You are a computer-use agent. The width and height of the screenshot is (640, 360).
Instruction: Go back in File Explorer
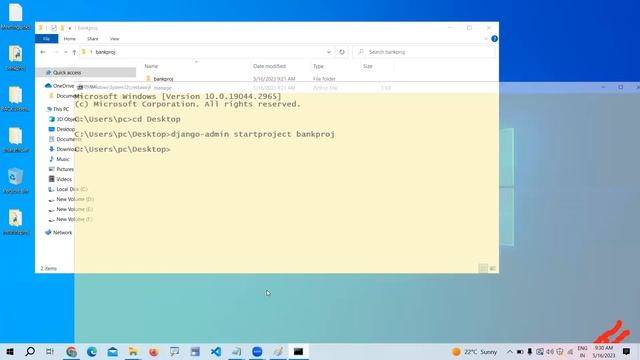tap(43, 52)
